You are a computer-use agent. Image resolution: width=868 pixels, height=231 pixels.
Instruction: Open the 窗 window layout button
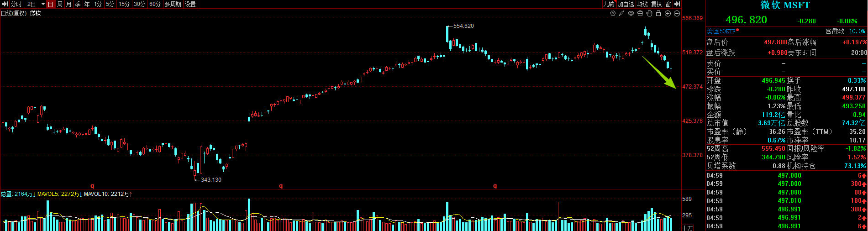(668, 4)
